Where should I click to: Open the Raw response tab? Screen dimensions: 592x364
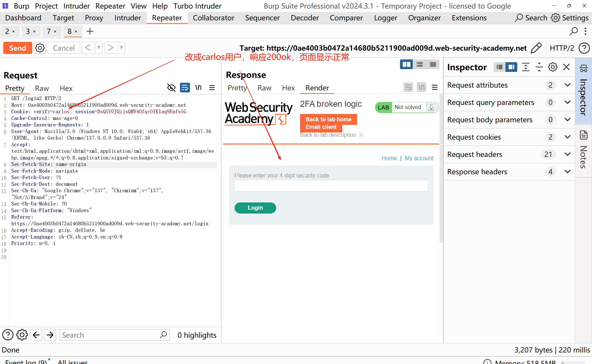(264, 88)
